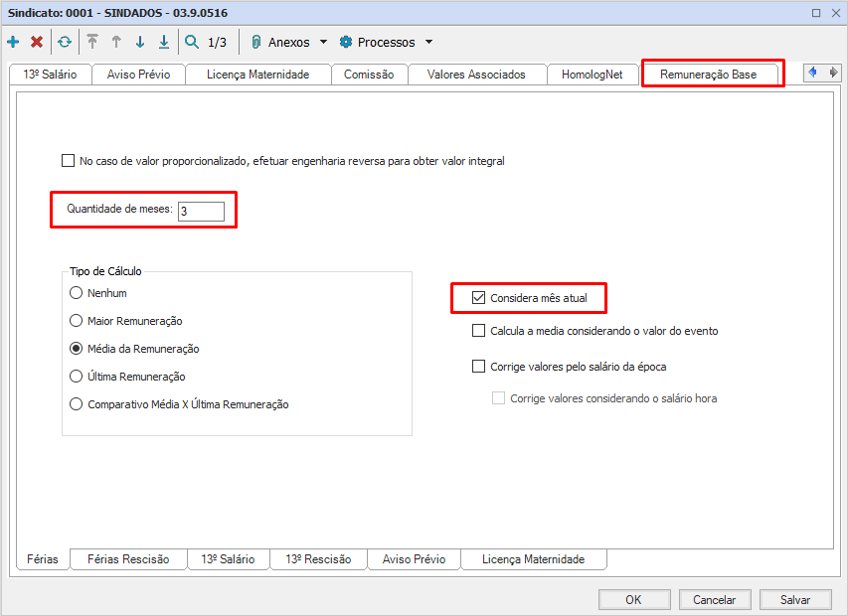The image size is (848, 616).
Task: Go to previous record up arrow
Action: point(116,42)
